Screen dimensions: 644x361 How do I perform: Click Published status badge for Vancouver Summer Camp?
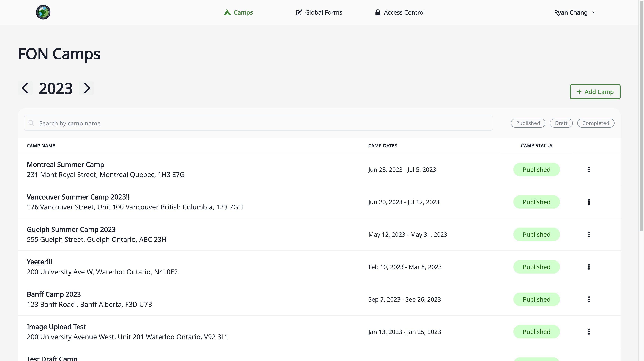click(536, 202)
